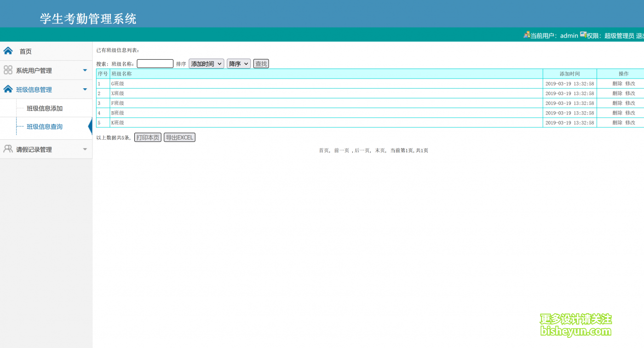Click the 导出EXCEL button

(x=179, y=137)
